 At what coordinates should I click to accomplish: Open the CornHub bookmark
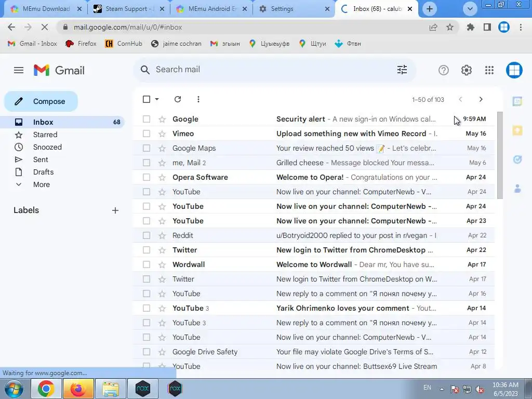tap(124, 44)
